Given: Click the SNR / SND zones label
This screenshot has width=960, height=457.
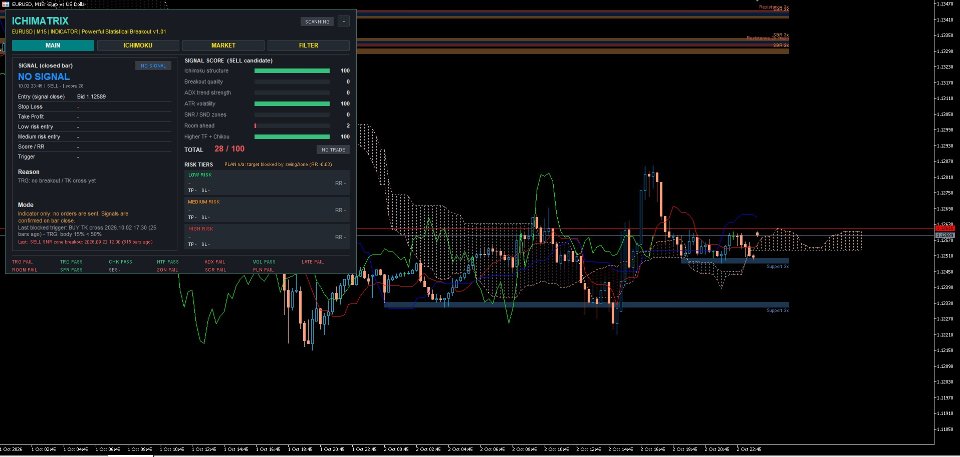Looking at the screenshot, I should (205, 115).
